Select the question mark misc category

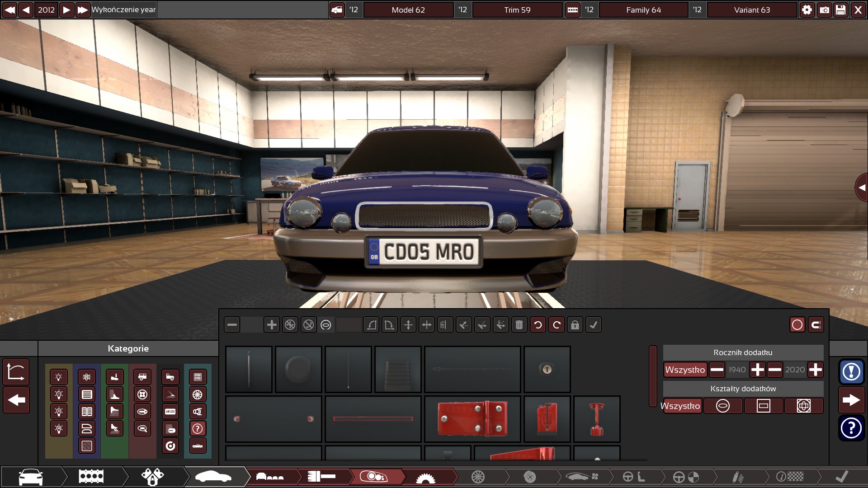(198, 428)
